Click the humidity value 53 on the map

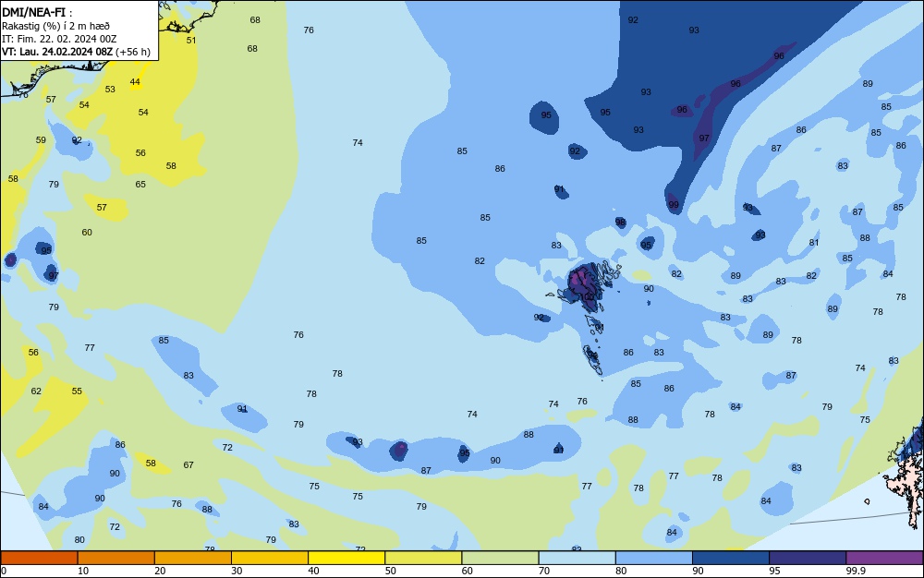tap(110, 90)
